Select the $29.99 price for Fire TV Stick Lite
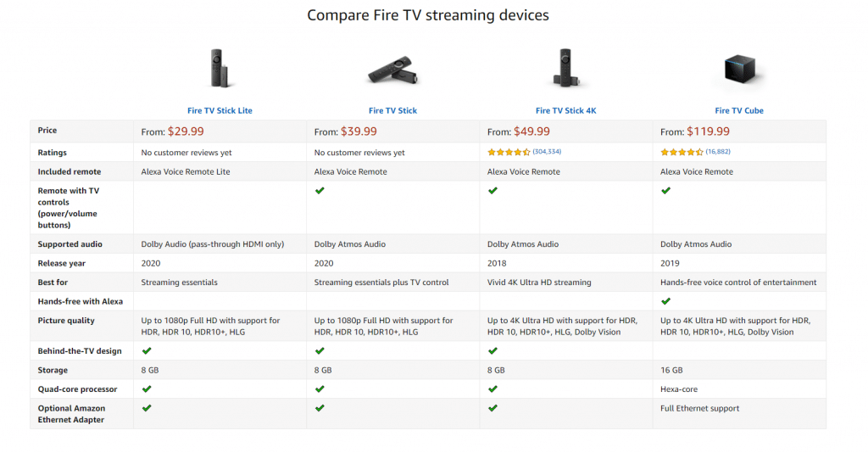 (x=186, y=131)
